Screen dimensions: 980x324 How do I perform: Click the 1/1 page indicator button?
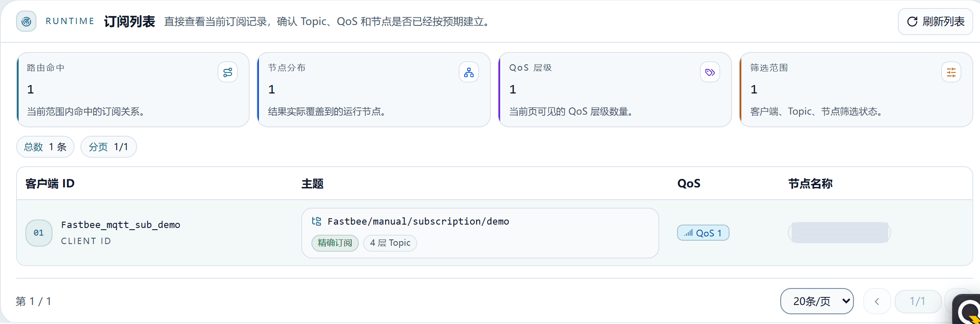click(918, 302)
